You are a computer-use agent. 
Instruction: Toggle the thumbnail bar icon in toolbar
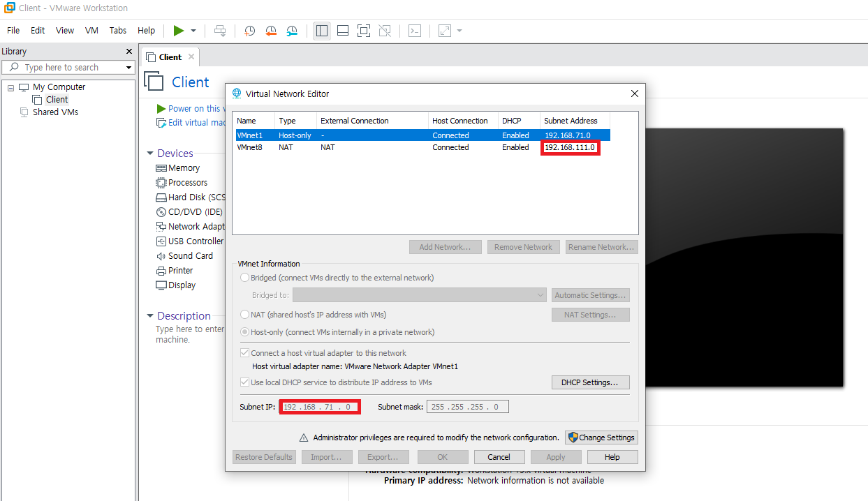[x=343, y=31]
